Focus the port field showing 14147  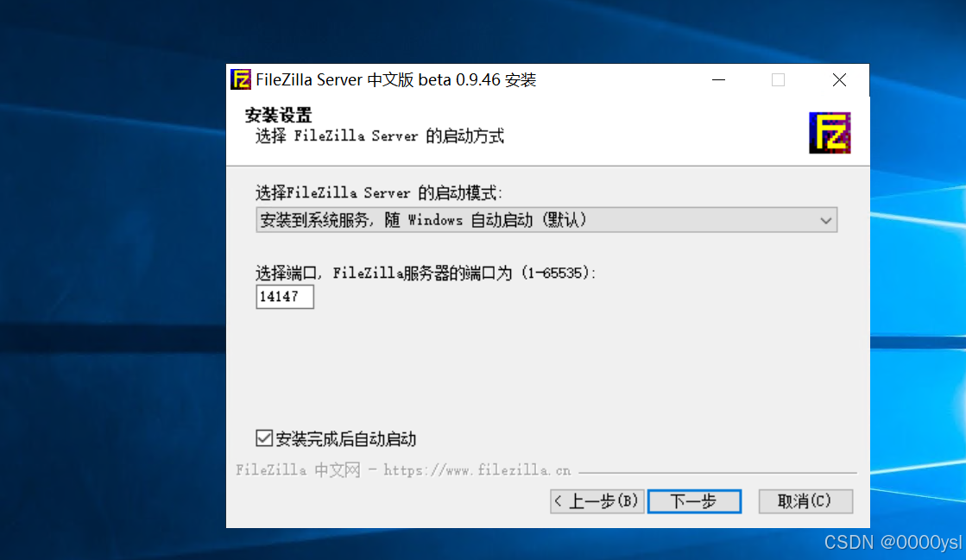point(285,296)
